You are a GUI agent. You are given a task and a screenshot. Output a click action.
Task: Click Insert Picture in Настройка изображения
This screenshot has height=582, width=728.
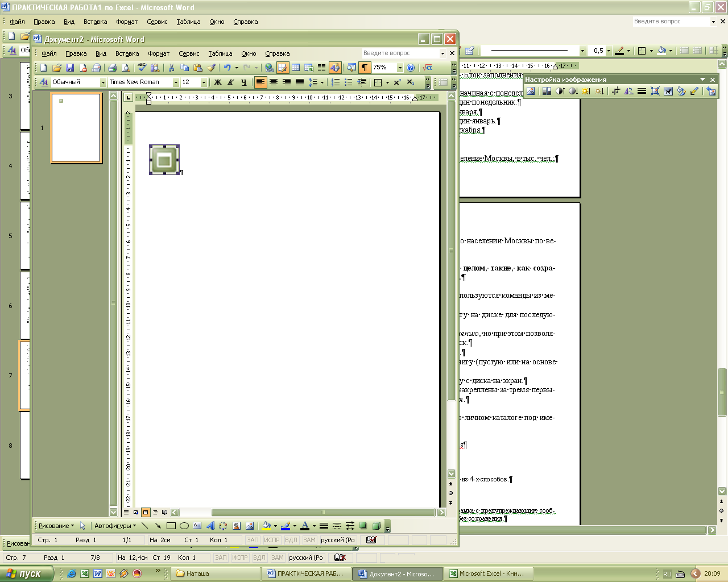[x=531, y=91]
